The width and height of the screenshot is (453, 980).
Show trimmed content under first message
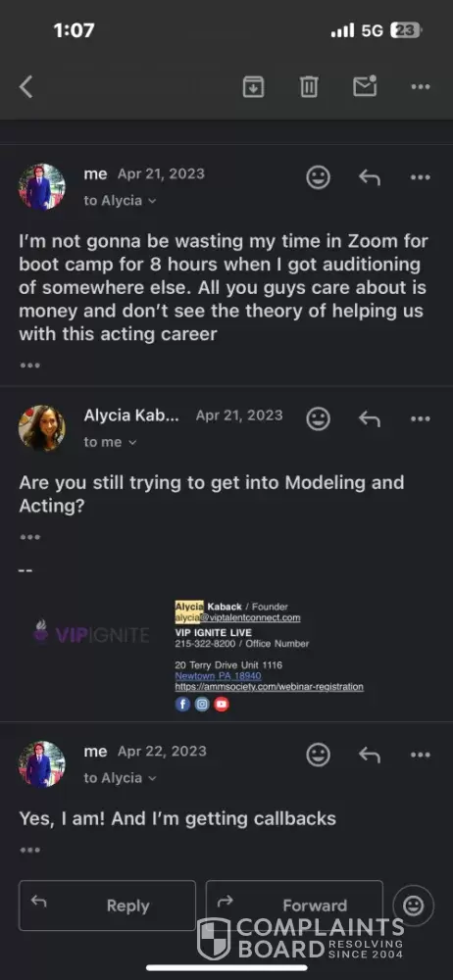pos(29,365)
